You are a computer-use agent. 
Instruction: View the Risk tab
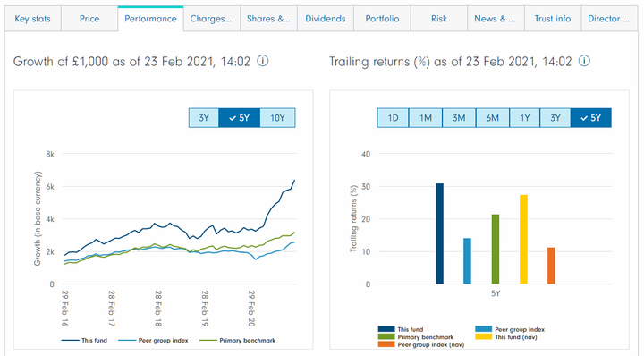tap(438, 19)
